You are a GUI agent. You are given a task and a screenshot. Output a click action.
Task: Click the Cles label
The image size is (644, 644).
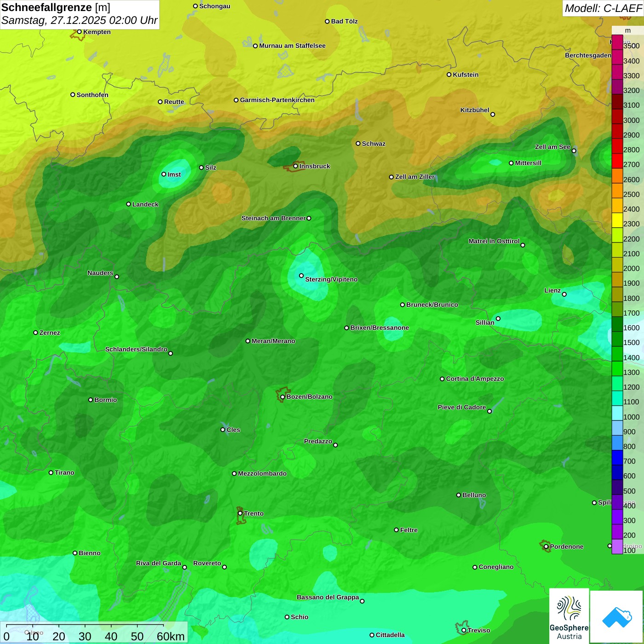point(233,430)
